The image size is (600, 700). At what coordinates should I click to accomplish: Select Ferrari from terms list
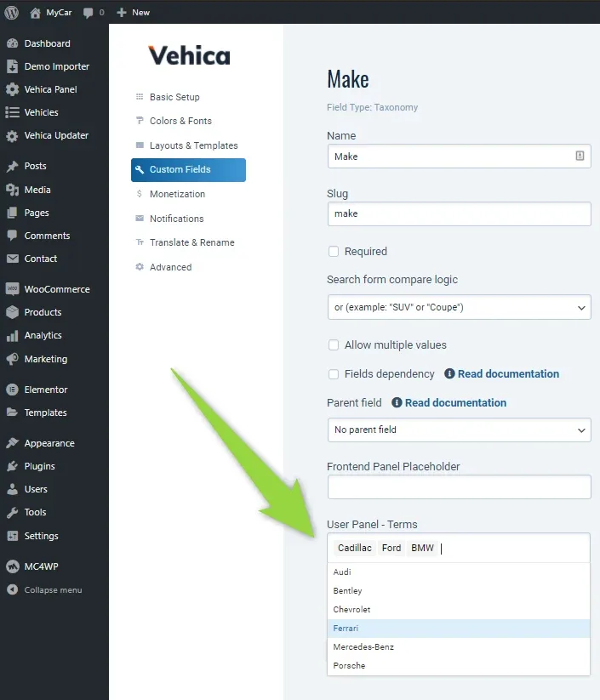[x=459, y=628]
